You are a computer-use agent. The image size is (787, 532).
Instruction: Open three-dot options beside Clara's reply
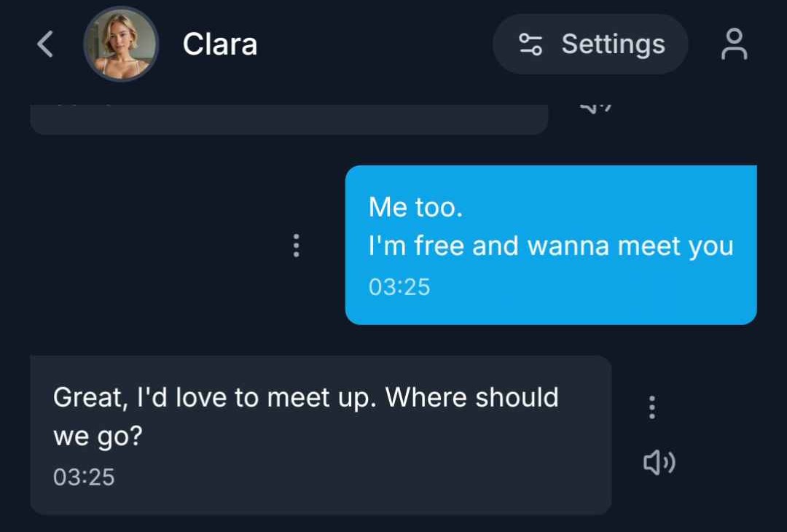click(x=652, y=407)
